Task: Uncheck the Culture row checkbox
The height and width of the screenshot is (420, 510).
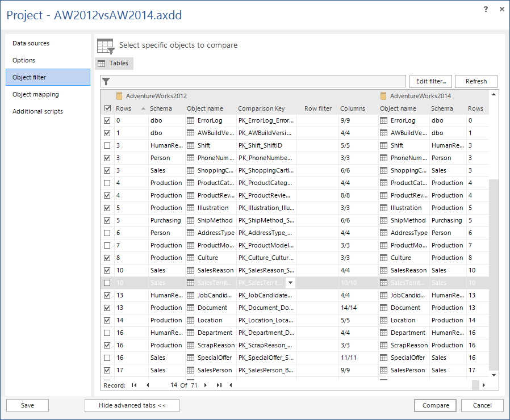Action: tap(107, 258)
